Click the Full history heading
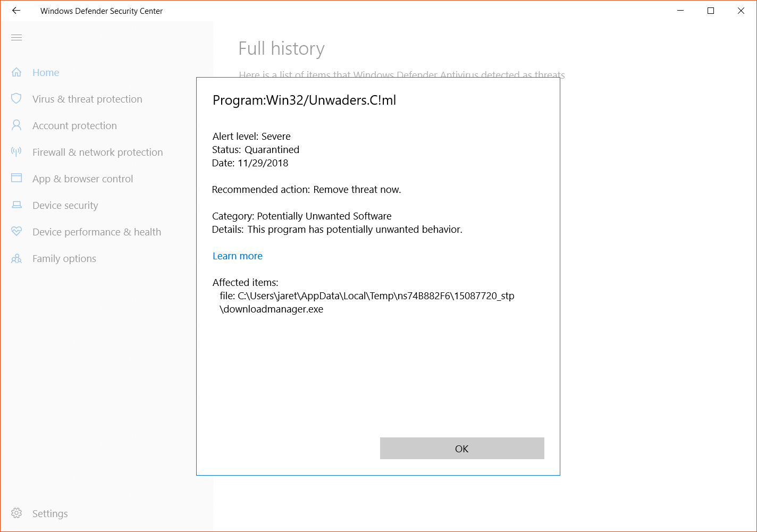Viewport: 757px width, 532px height. coord(282,48)
